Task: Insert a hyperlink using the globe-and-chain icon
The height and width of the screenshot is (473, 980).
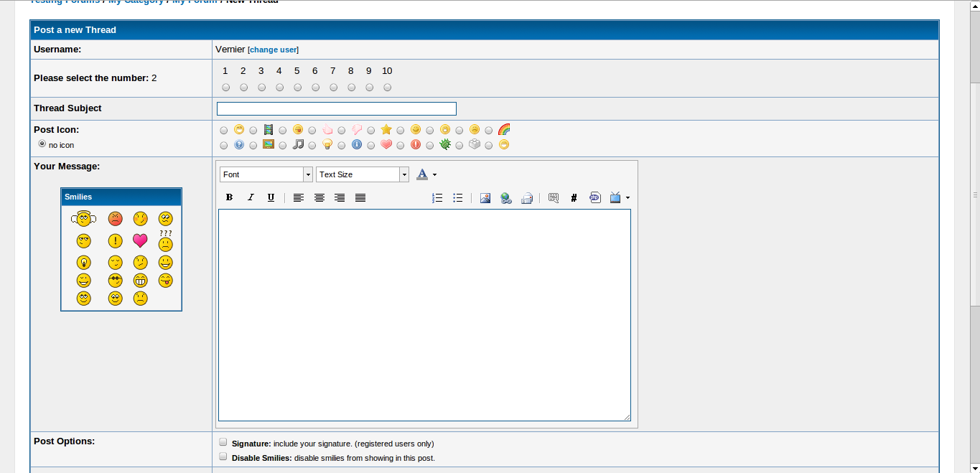Action: 506,198
